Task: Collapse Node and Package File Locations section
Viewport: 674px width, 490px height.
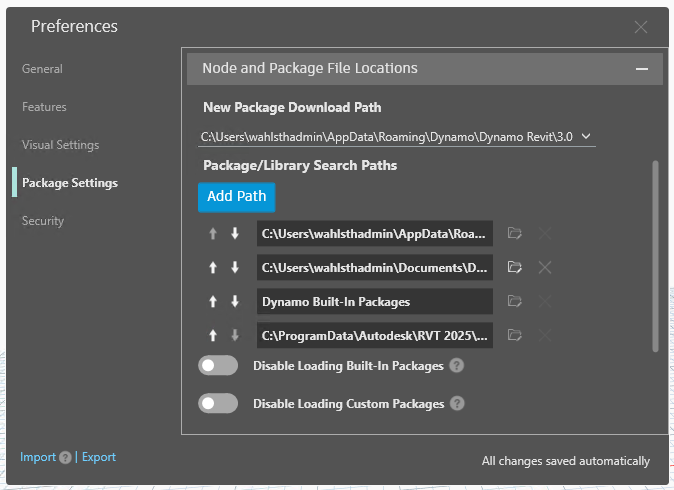Action: point(641,69)
